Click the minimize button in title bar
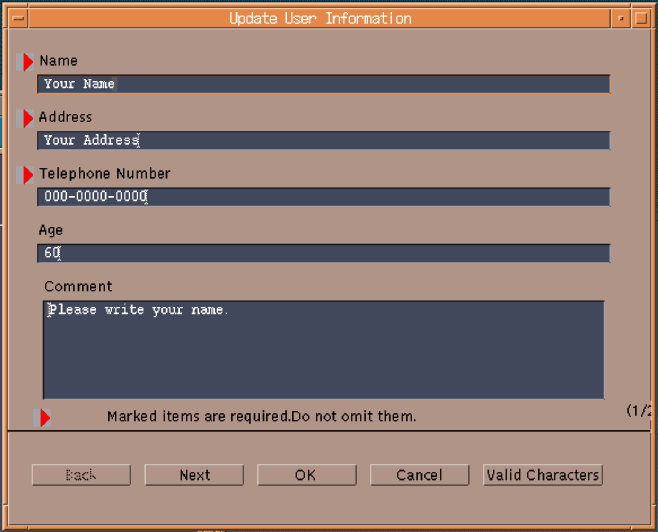 621,18
